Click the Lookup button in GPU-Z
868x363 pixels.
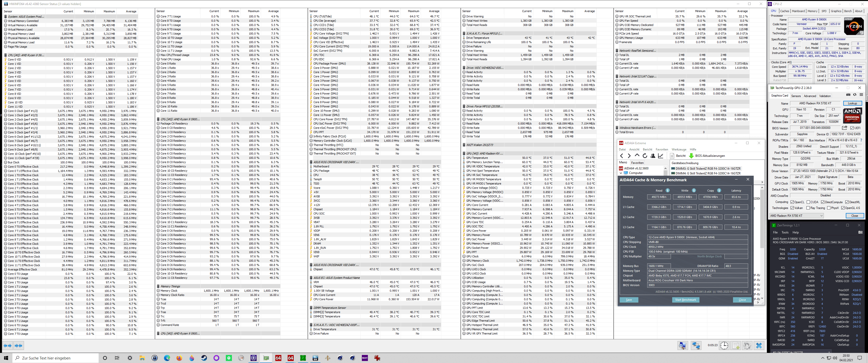pos(852,103)
